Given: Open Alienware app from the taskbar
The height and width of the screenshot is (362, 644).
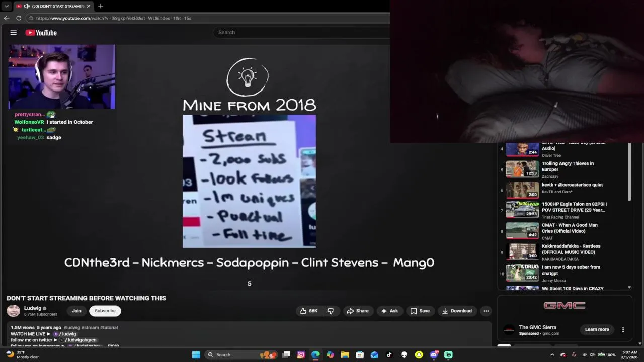Looking at the screenshot, I should (404, 355).
